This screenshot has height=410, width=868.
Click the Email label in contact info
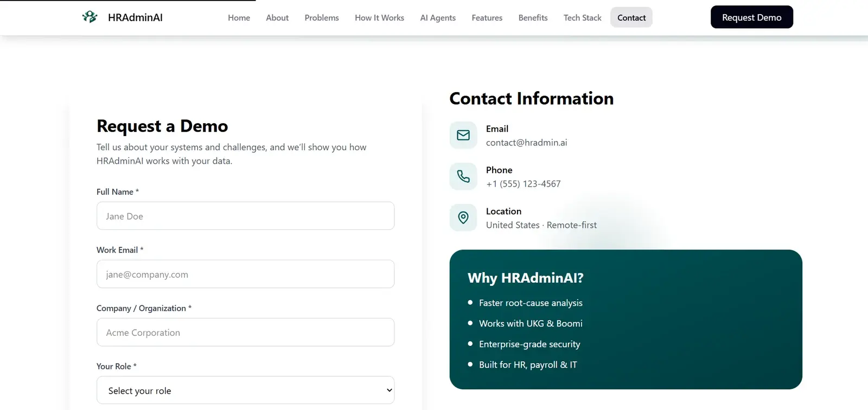tap(497, 129)
